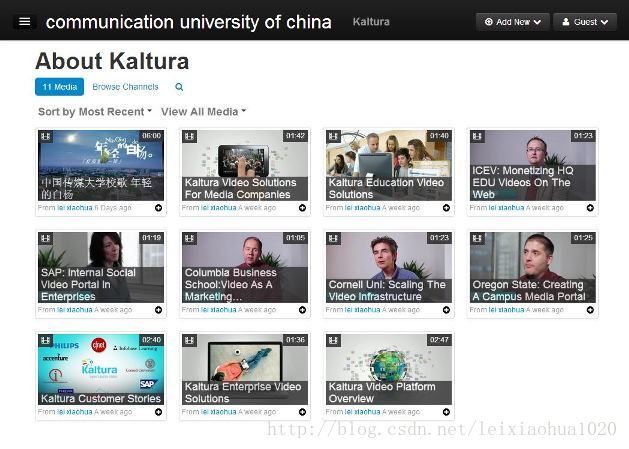
Task: Click the 02:47 duration badge
Action: pyautogui.click(x=439, y=339)
